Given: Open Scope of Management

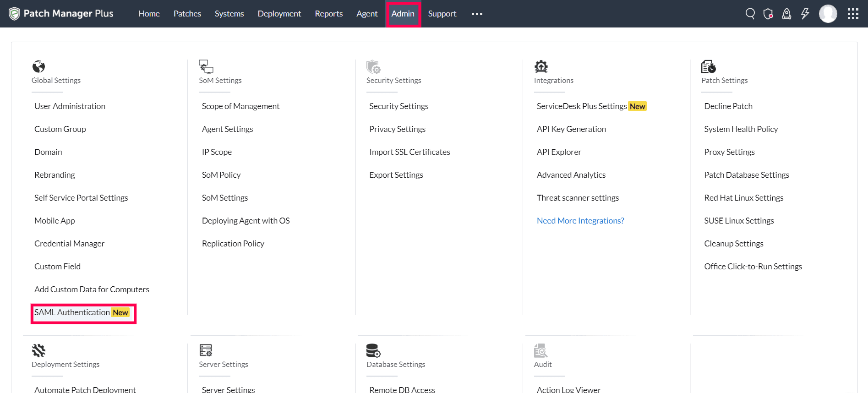Looking at the screenshot, I should (x=240, y=106).
